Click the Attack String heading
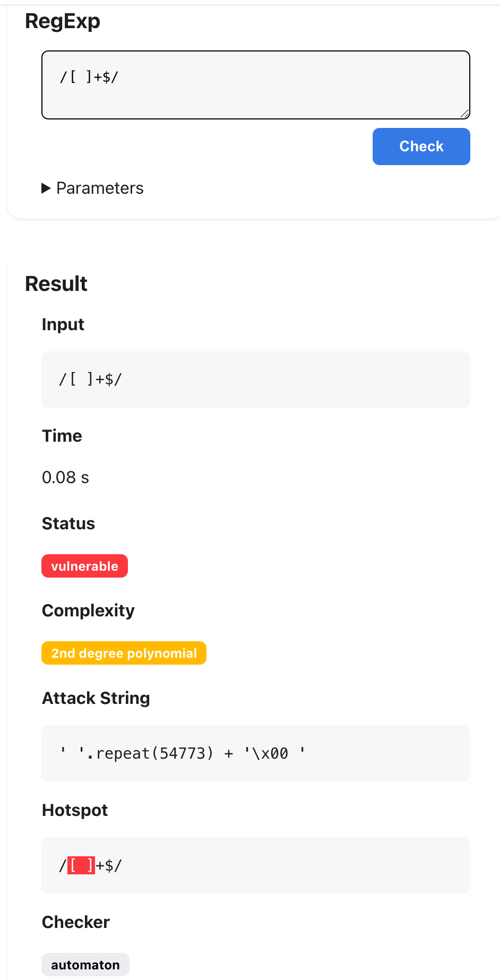Viewport: 499px width, 980px height. pyautogui.click(x=96, y=698)
